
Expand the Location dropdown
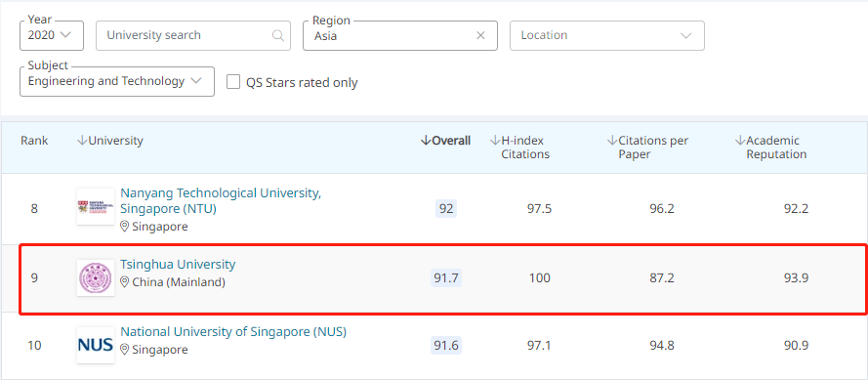coord(606,35)
